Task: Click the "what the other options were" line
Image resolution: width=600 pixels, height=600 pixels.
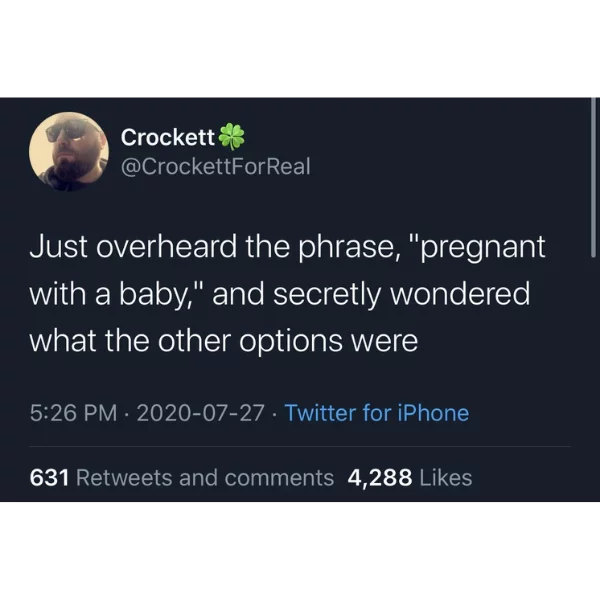Action: (x=224, y=341)
